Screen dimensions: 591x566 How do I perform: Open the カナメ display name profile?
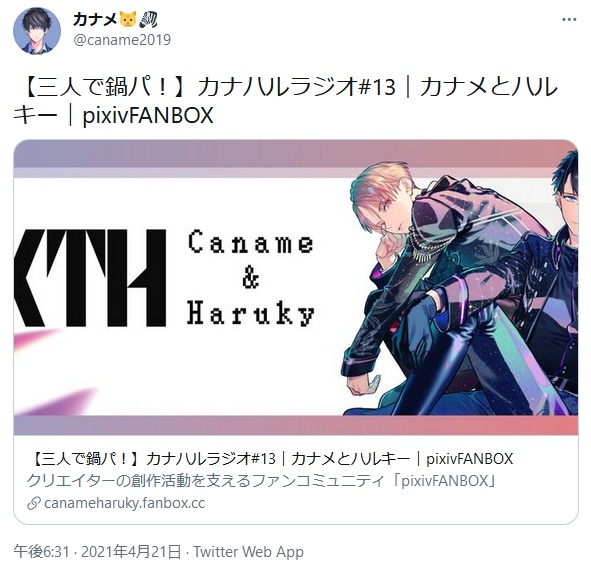(x=95, y=19)
